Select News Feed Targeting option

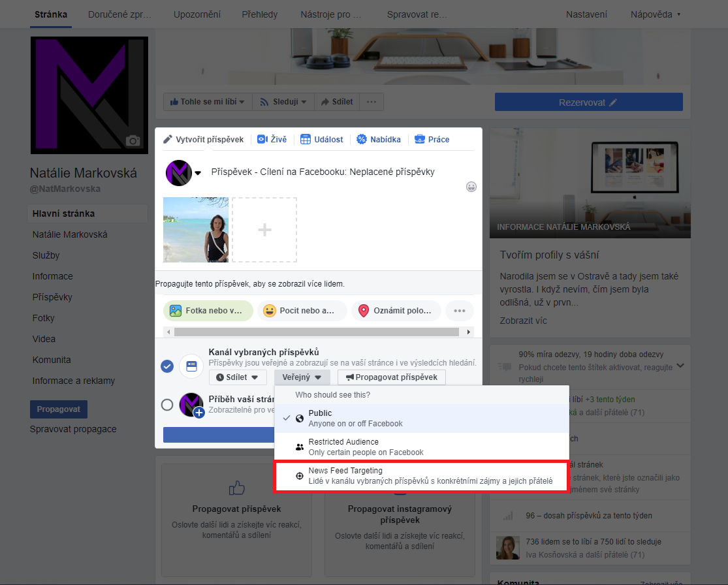point(422,476)
